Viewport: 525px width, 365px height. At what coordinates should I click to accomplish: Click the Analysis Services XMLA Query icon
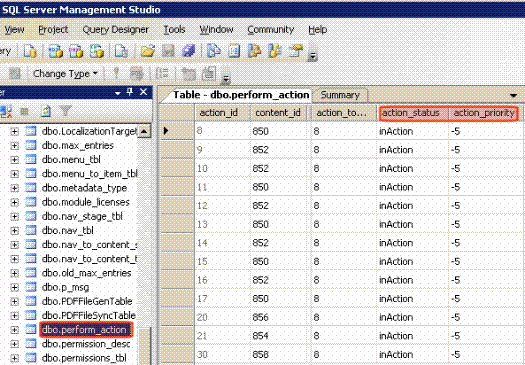pyautogui.click(x=96, y=51)
